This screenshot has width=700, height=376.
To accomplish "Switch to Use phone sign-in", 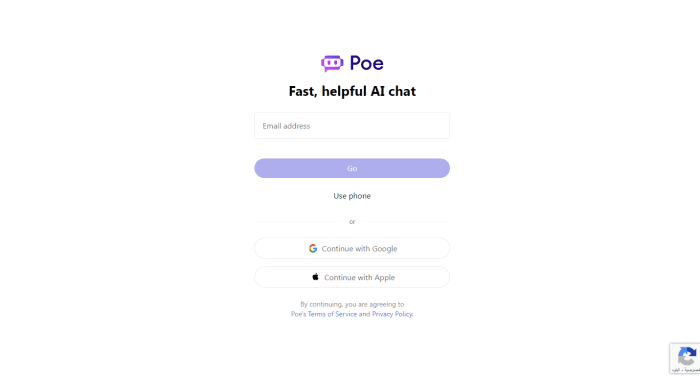I will click(352, 196).
